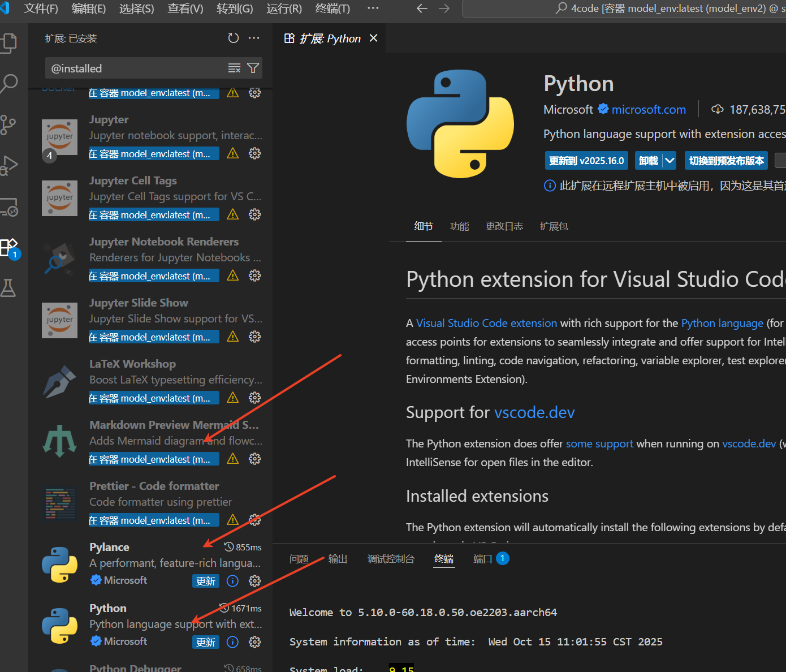Open the Extensions view icon
The height and width of the screenshot is (672, 786).
click(x=9, y=248)
